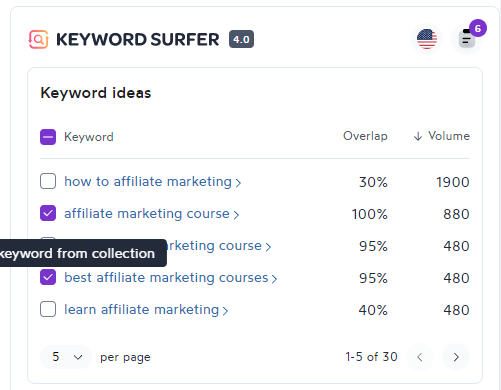Screen dimensions: 501x390
Task: Click the Keyword Surfer logo icon
Action: point(38,39)
